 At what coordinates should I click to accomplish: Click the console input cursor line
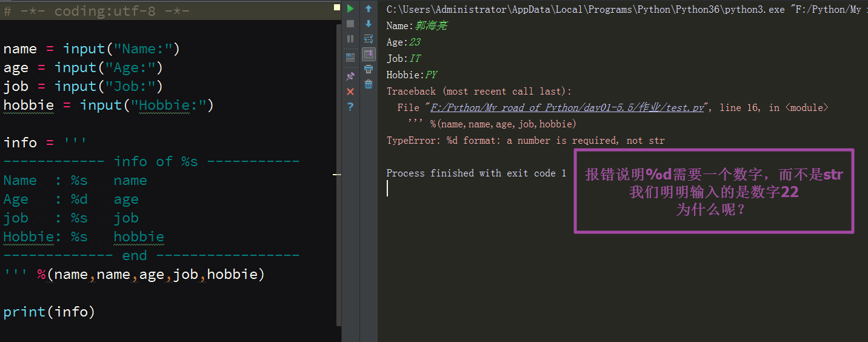coord(388,189)
